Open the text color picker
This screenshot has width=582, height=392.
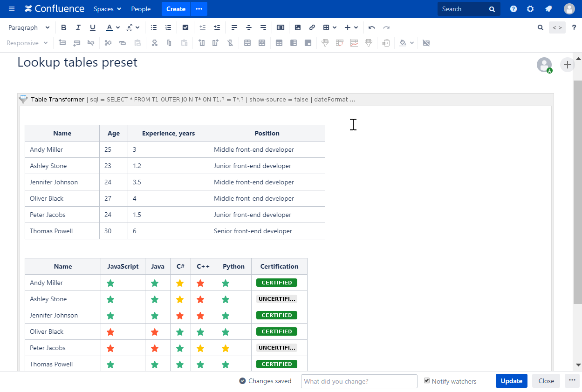(x=112, y=28)
